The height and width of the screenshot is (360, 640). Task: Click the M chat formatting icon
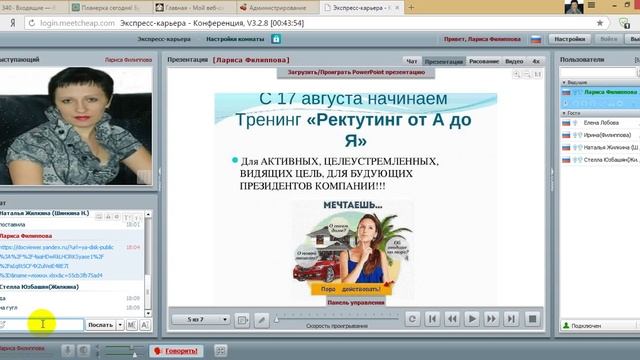[131, 325]
